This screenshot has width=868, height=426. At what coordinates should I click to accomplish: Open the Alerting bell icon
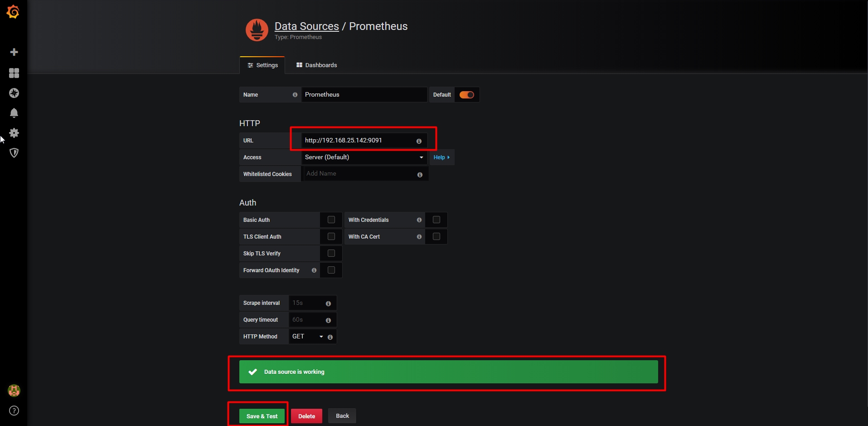tap(14, 113)
